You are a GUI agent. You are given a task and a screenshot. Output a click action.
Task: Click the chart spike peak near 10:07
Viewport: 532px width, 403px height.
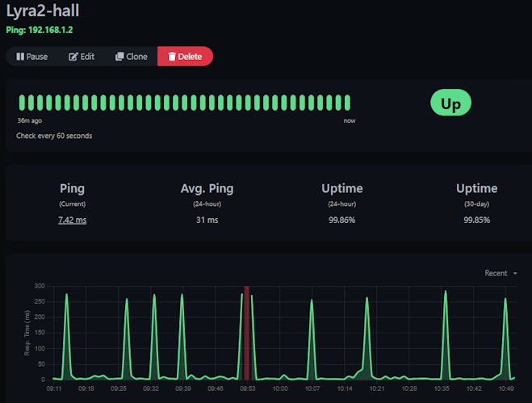click(x=312, y=302)
